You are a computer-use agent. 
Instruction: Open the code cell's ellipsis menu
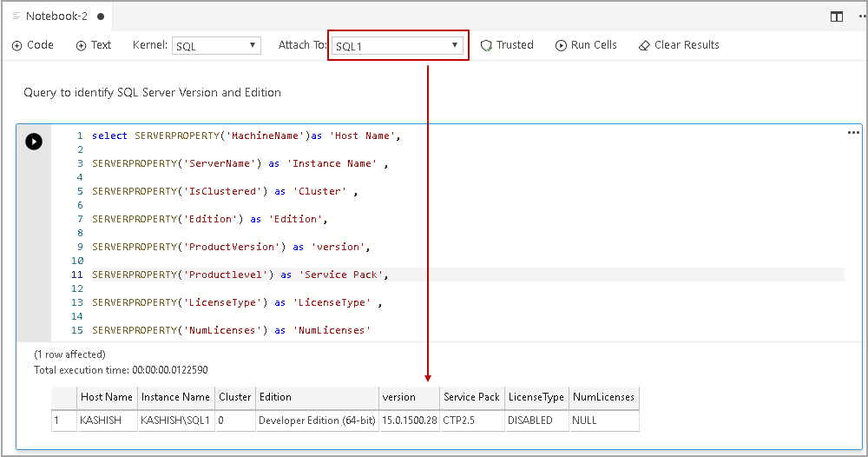[x=852, y=133]
